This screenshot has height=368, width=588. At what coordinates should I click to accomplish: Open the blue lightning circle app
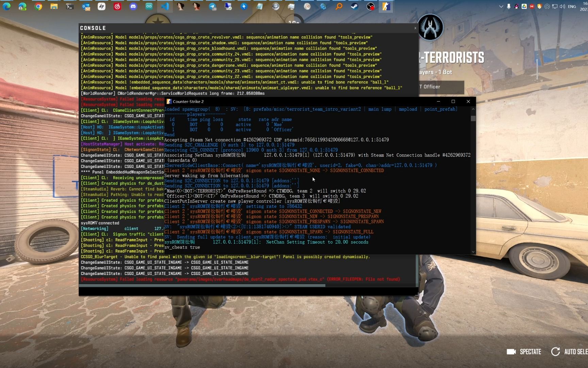click(x=244, y=6)
